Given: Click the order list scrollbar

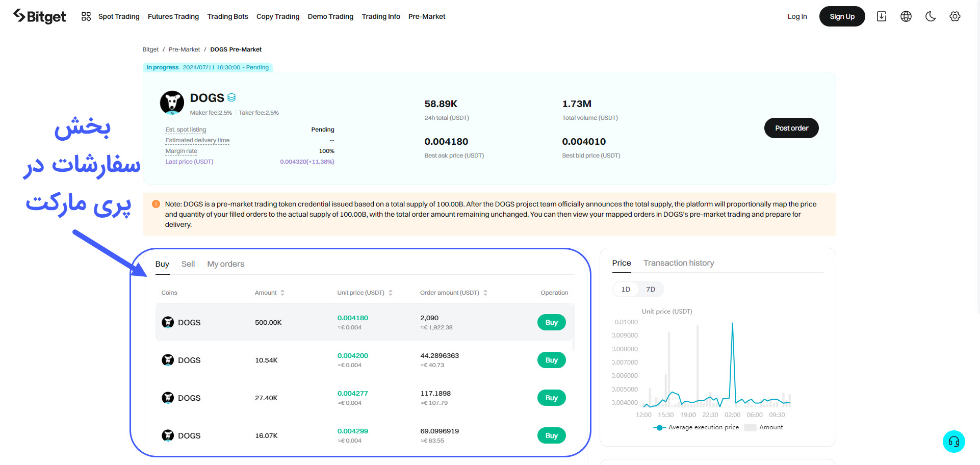Looking at the screenshot, I should pyautogui.click(x=574, y=327).
